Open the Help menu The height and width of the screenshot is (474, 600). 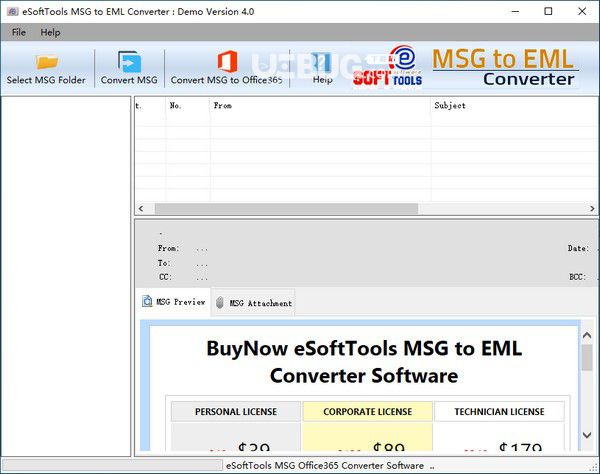pos(50,33)
